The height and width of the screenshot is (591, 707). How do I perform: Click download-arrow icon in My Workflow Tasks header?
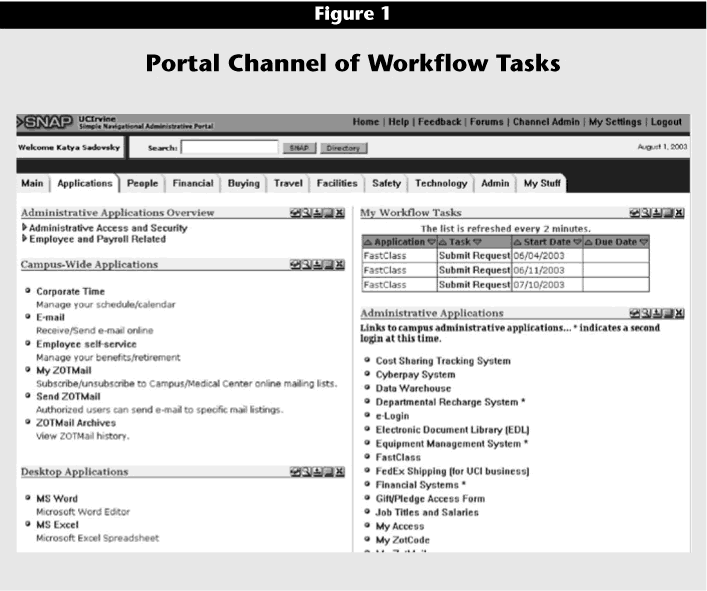657,213
